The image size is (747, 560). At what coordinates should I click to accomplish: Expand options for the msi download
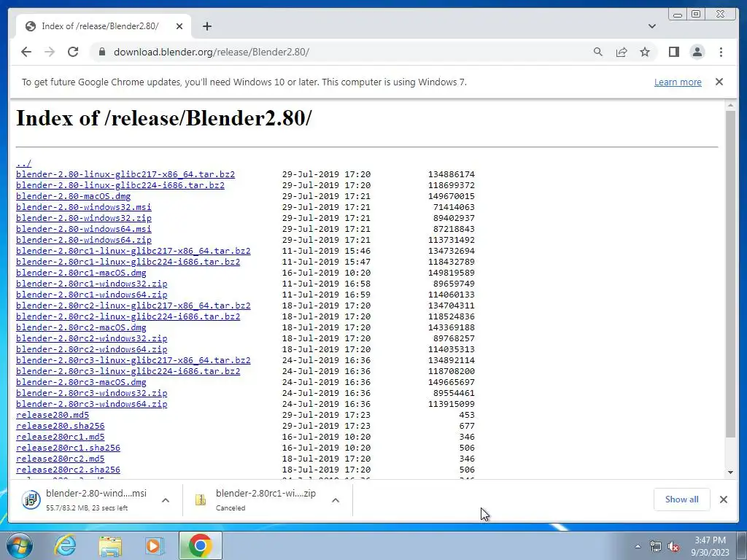click(x=166, y=500)
